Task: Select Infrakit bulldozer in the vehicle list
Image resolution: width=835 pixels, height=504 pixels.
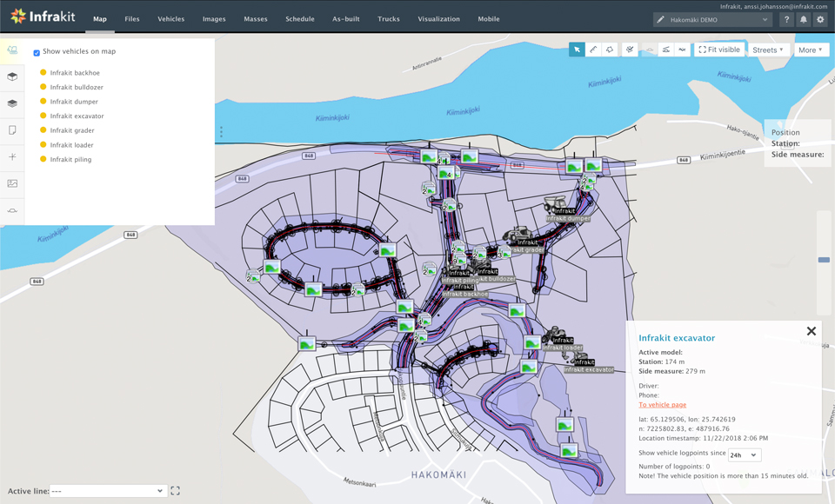Action: (77, 87)
